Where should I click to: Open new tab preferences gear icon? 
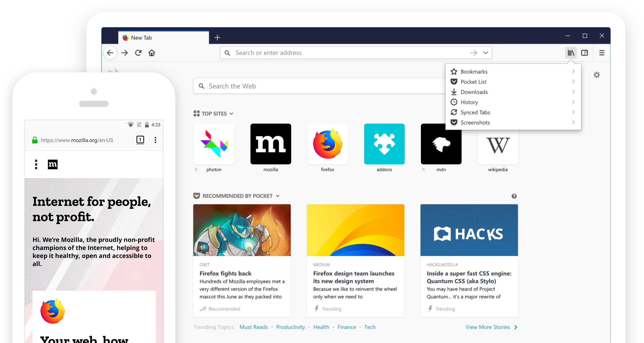point(597,75)
